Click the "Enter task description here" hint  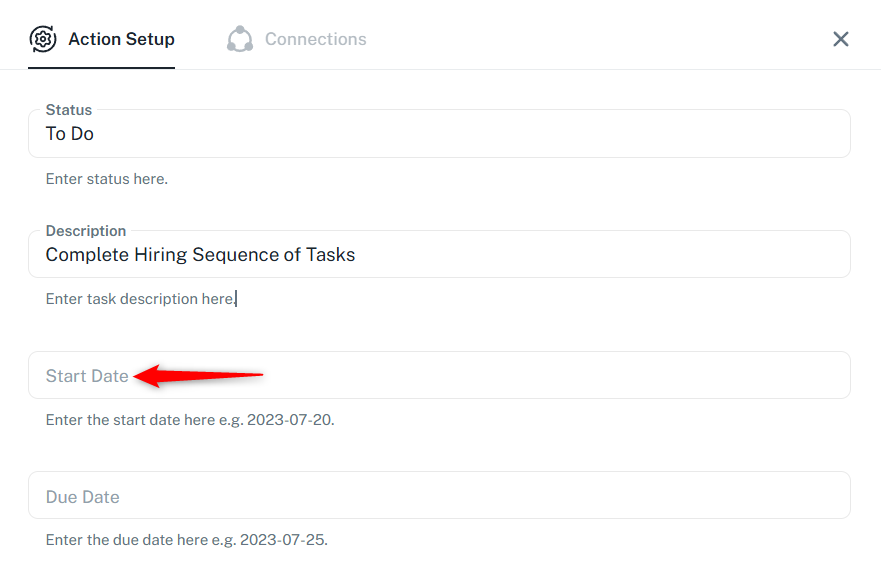coord(140,299)
